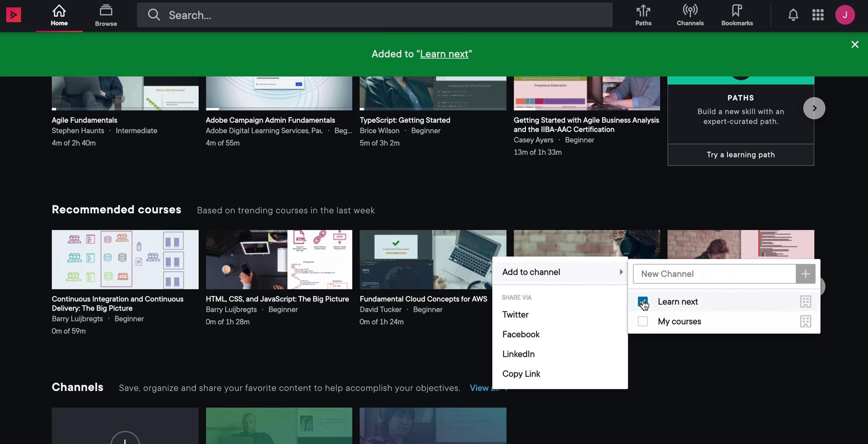Screen dimensions: 868x444
Task: Share via LinkedIn
Action: (518, 354)
